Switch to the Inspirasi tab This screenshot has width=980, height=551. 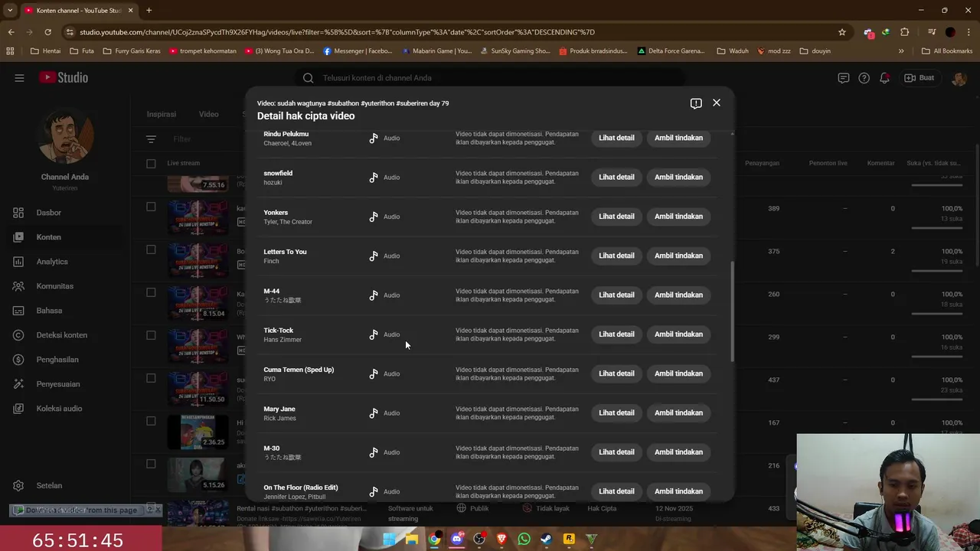162,114
